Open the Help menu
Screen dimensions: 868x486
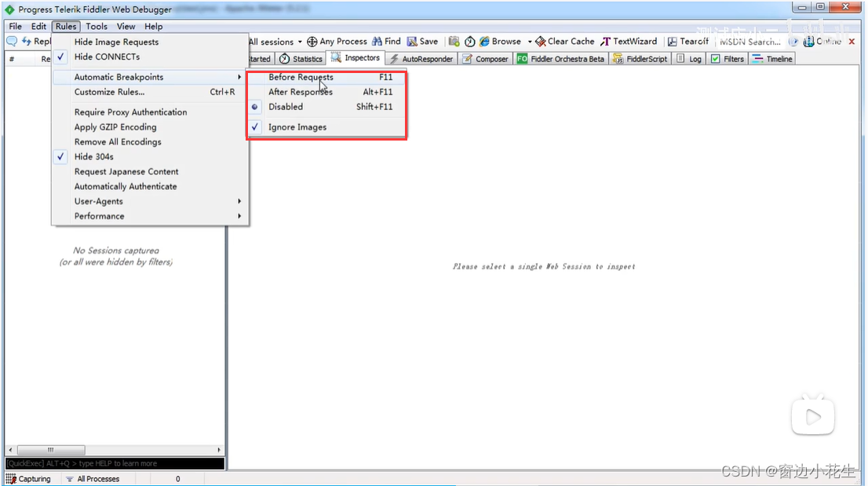153,26
